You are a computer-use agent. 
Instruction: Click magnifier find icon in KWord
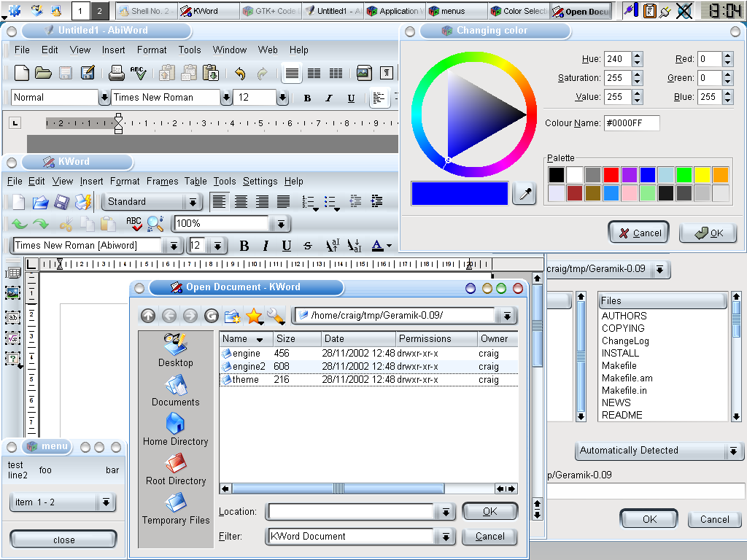155,223
